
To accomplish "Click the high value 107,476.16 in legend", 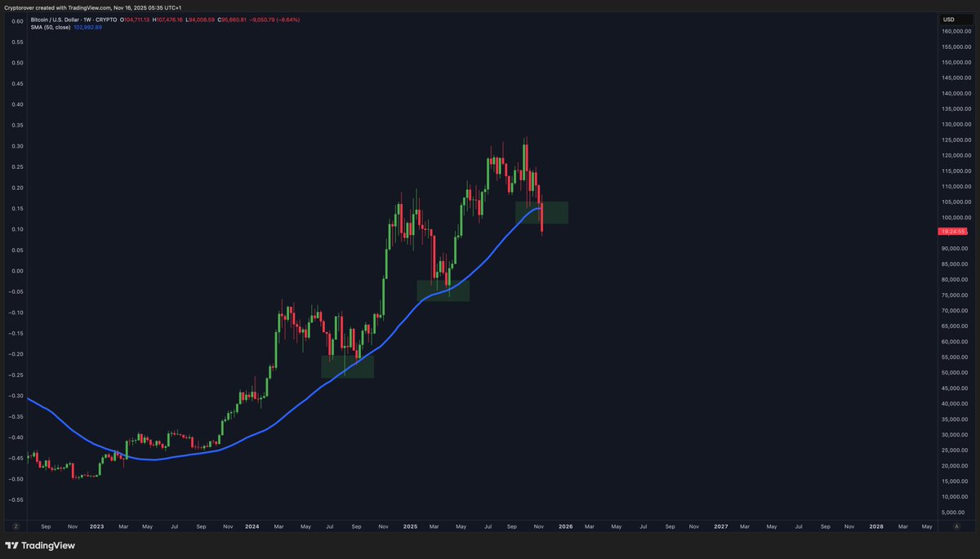I will 167,20.
